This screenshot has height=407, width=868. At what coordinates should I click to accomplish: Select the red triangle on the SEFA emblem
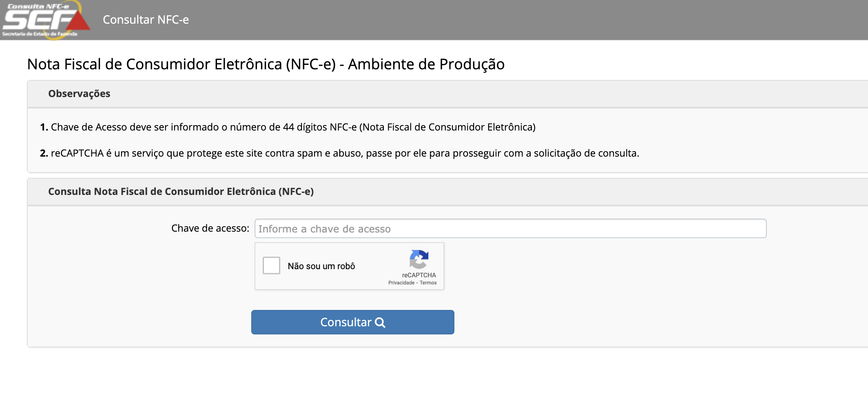click(x=77, y=22)
